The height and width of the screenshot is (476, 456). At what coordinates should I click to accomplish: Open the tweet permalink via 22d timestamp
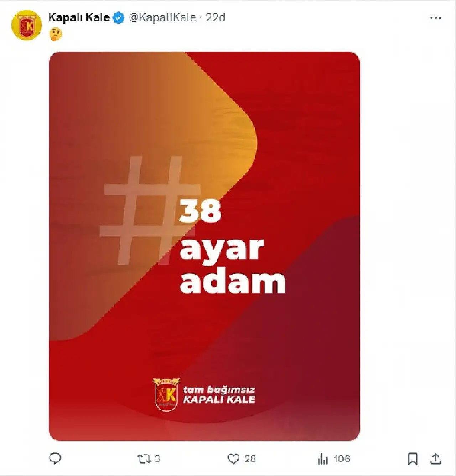(x=215, y=17)
